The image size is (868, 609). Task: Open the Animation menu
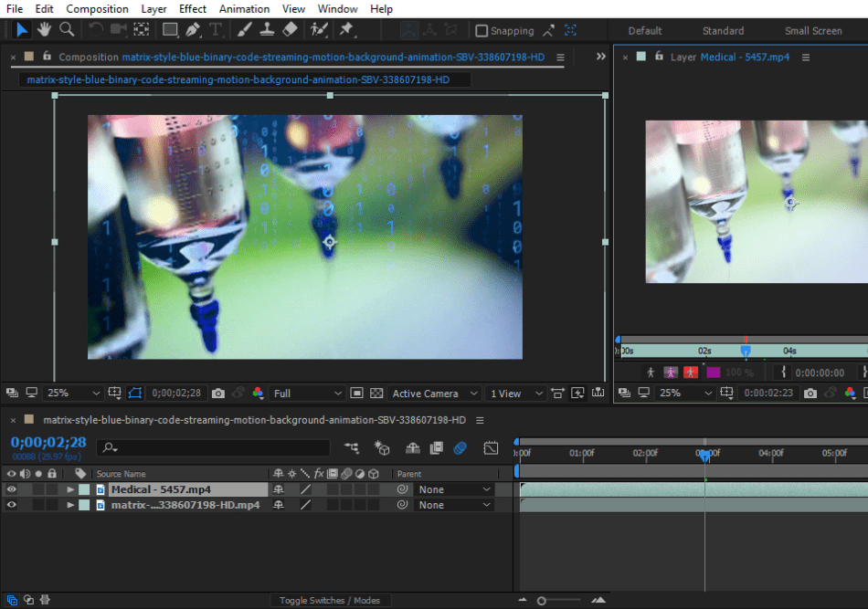(x=244, y=9)
